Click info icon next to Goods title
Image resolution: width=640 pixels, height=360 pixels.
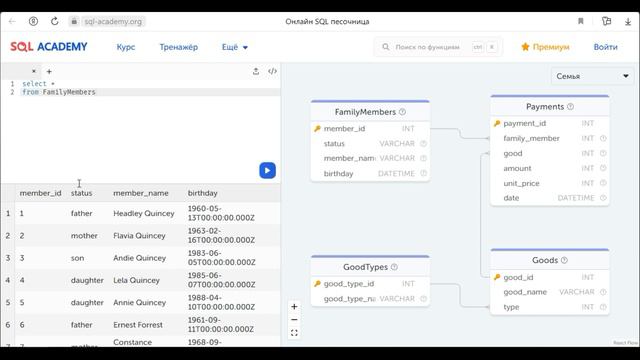coord(564,260)
